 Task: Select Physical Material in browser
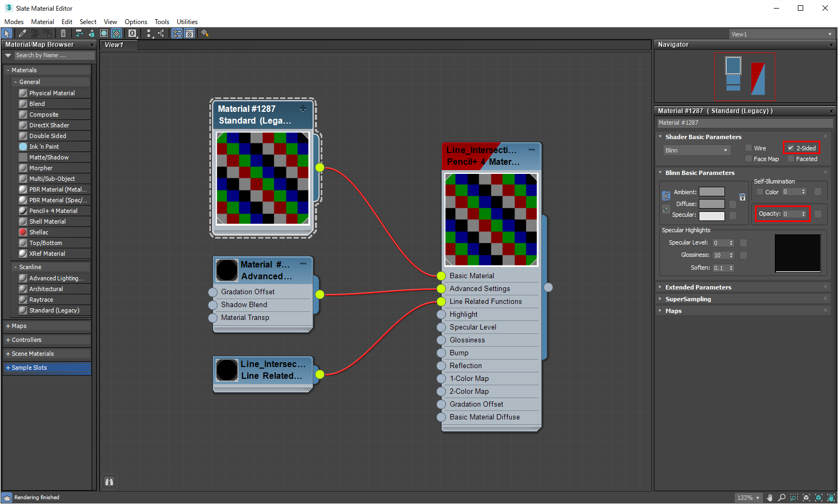tap(54, 93)
